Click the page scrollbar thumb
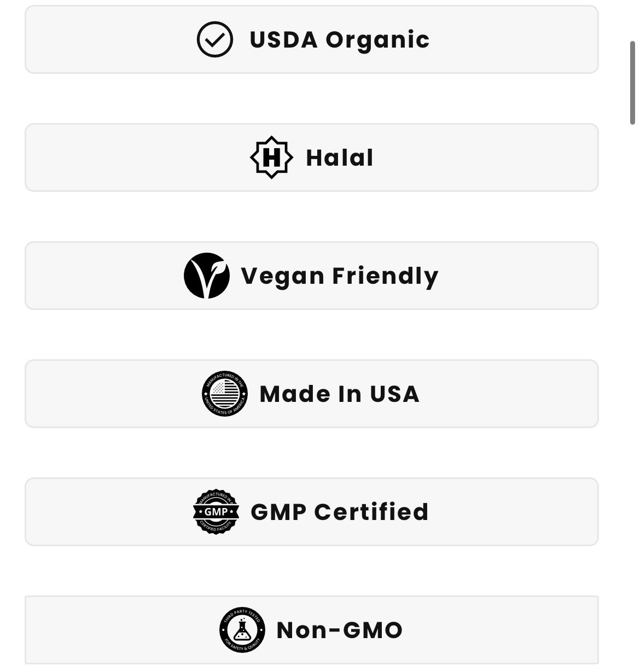 [632, 82]
